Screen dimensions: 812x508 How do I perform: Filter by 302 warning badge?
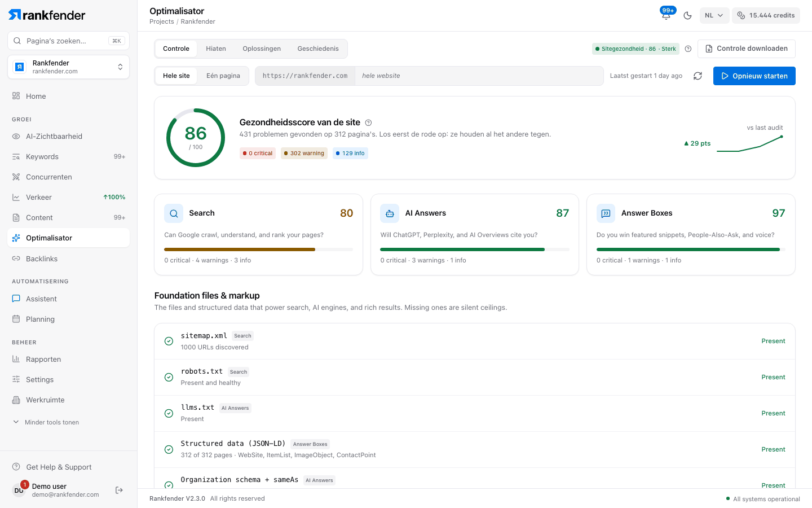pos(304,153)
